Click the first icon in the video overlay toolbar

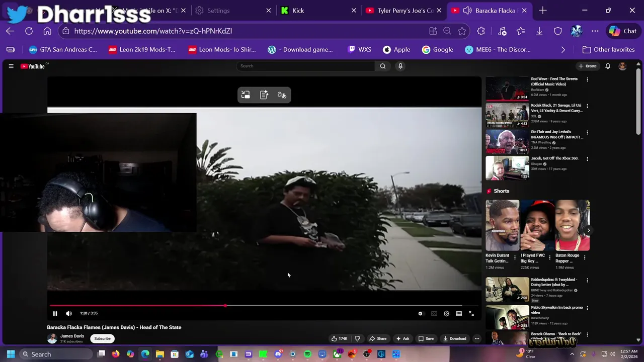246,95
